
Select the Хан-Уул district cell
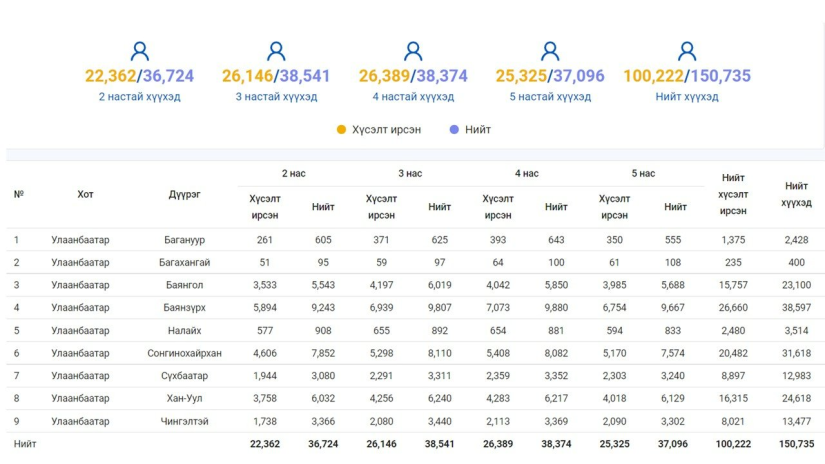click(184, 398)
